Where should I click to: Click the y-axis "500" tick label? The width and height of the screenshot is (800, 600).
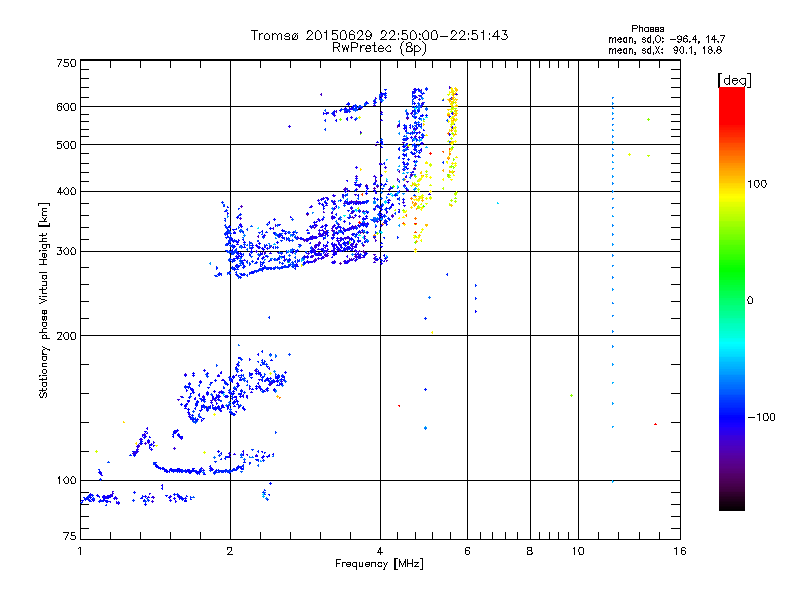point(66,145)
